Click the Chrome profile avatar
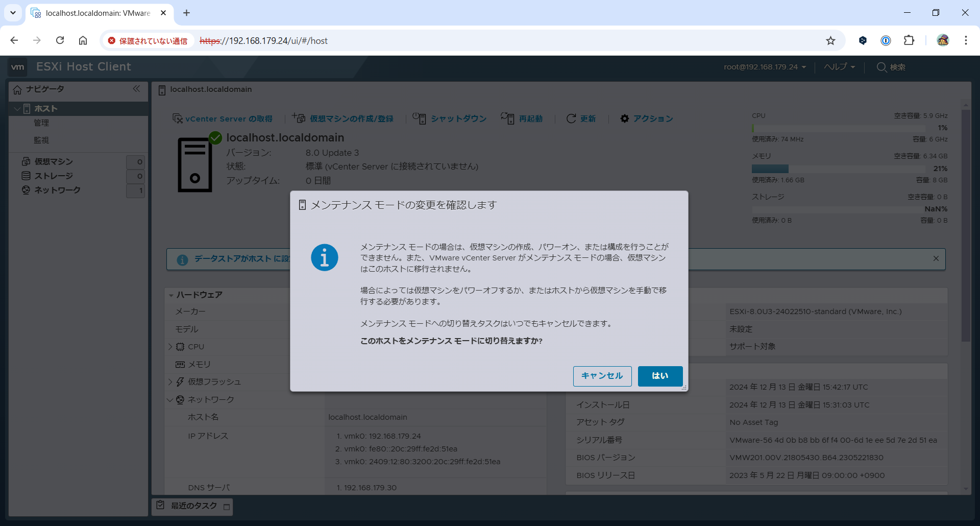Screen dimensions: 980x526 click(943, 40)
